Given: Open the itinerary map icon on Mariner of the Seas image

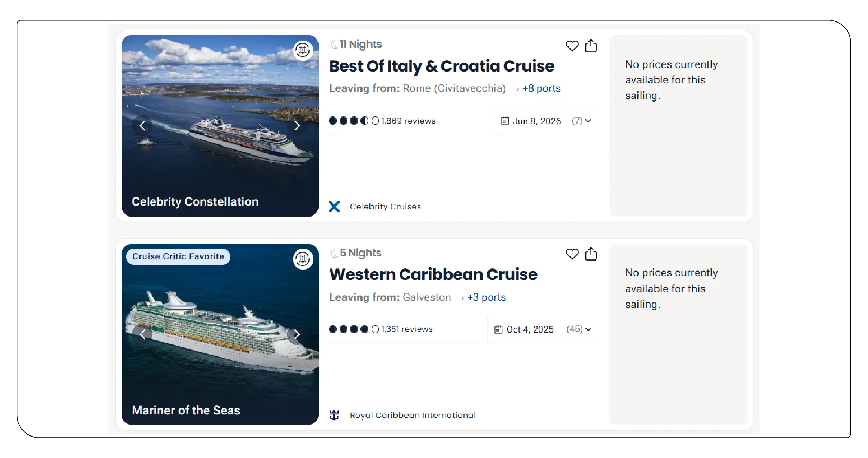Looking at the screenshot, I should pyautogui.click(x=302, y=259).
